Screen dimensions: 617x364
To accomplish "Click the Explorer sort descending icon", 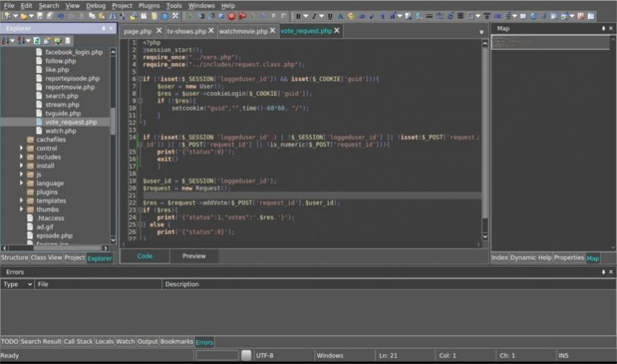I will tap(21, 40).
